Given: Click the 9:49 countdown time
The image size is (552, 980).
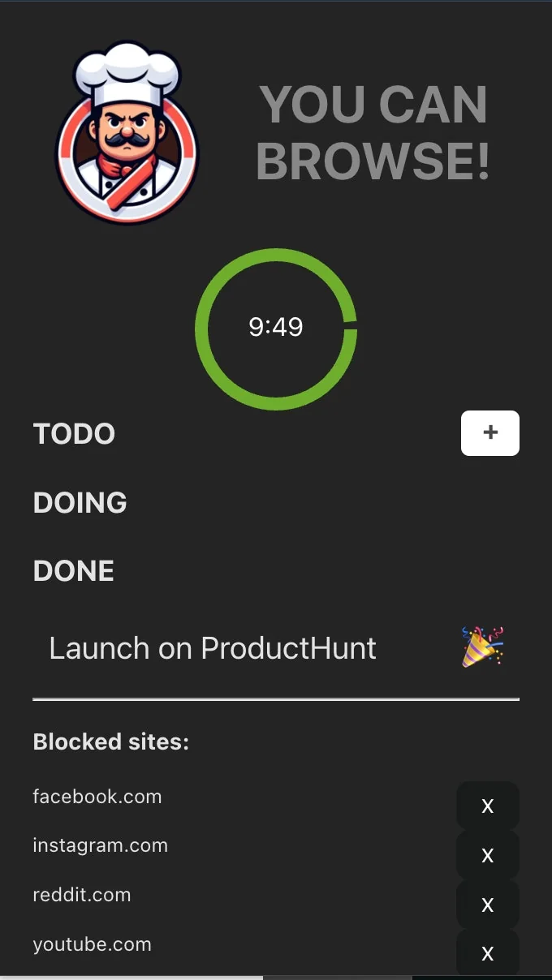Looking at the screenshot, I should 276,327.
